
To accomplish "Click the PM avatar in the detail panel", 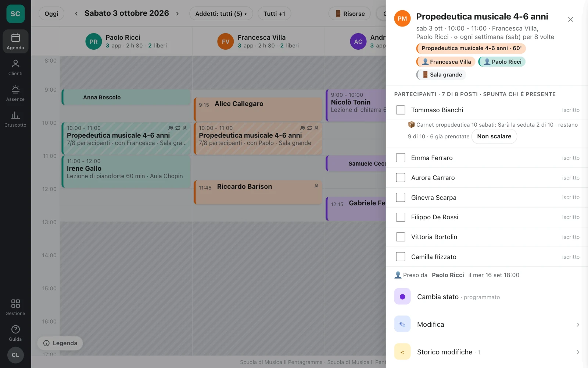I will coord(402,18).
